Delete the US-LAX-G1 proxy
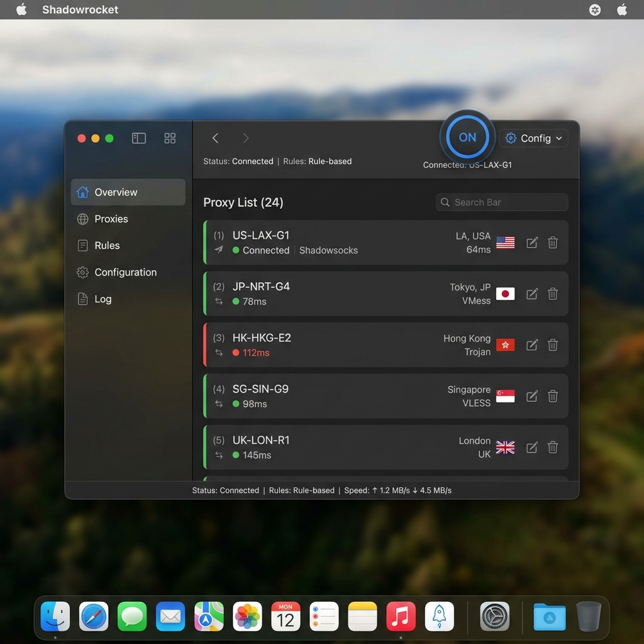The width and height of the screenshot is (644, 644). [x=553, y=242]
